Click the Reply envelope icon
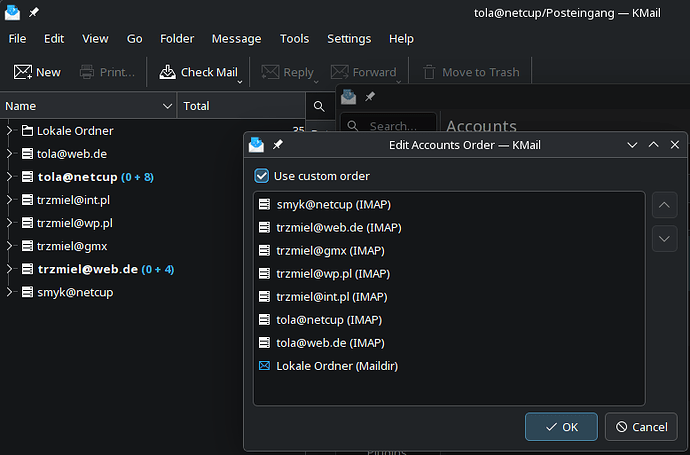This screenshot has height=455, width=690. point(270,72)
